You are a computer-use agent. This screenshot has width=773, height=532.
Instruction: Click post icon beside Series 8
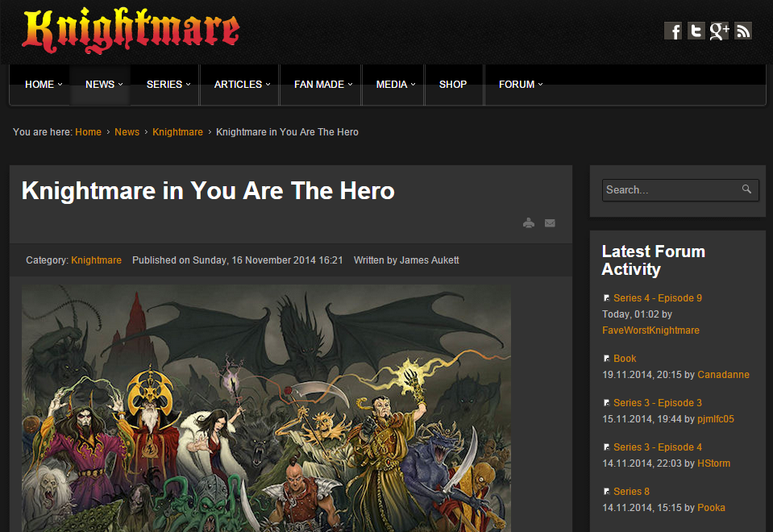(x=606, y=492)
